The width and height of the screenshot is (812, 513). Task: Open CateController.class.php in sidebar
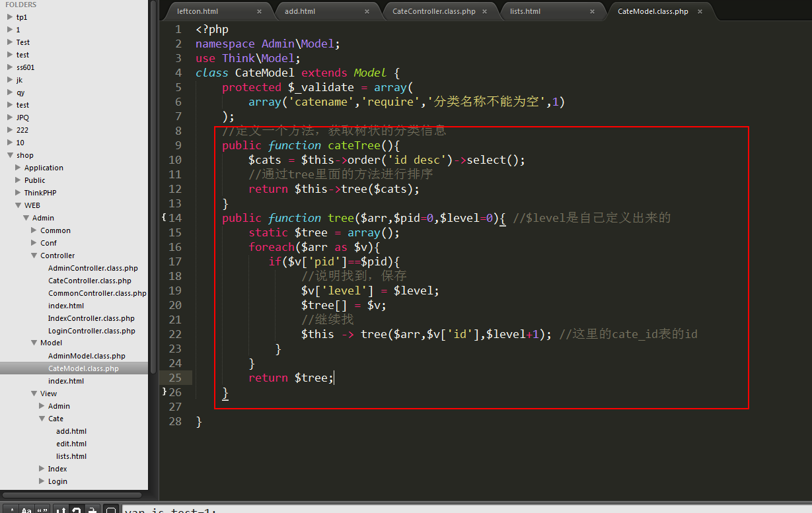90,281
